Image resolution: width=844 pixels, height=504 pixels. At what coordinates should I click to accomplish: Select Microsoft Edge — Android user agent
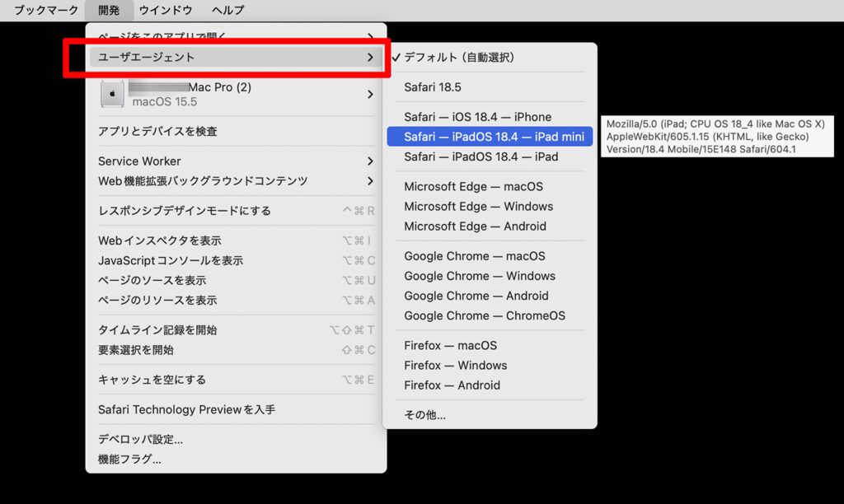(x=490, y=226)
